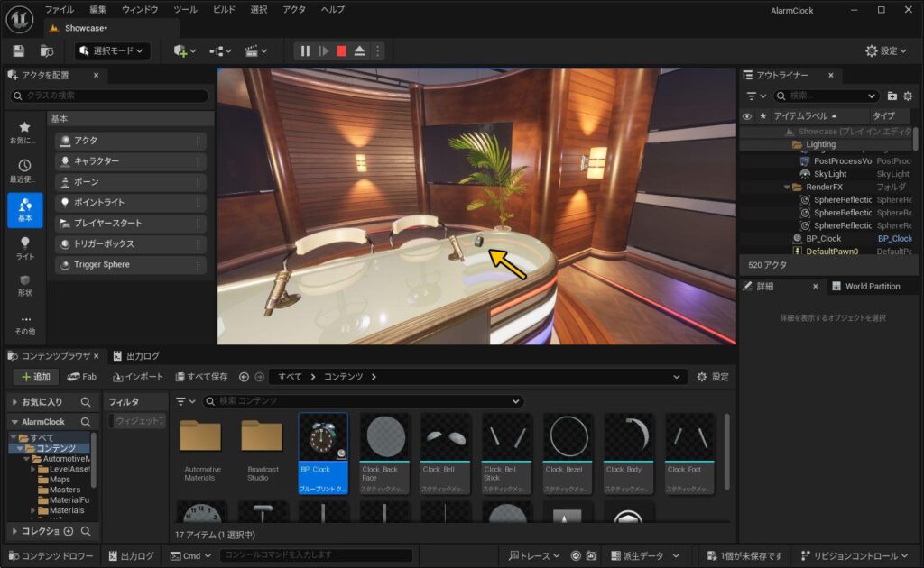The image size is (924, 568).
Task: Click the Save current level icon
Action: [19, 51]
